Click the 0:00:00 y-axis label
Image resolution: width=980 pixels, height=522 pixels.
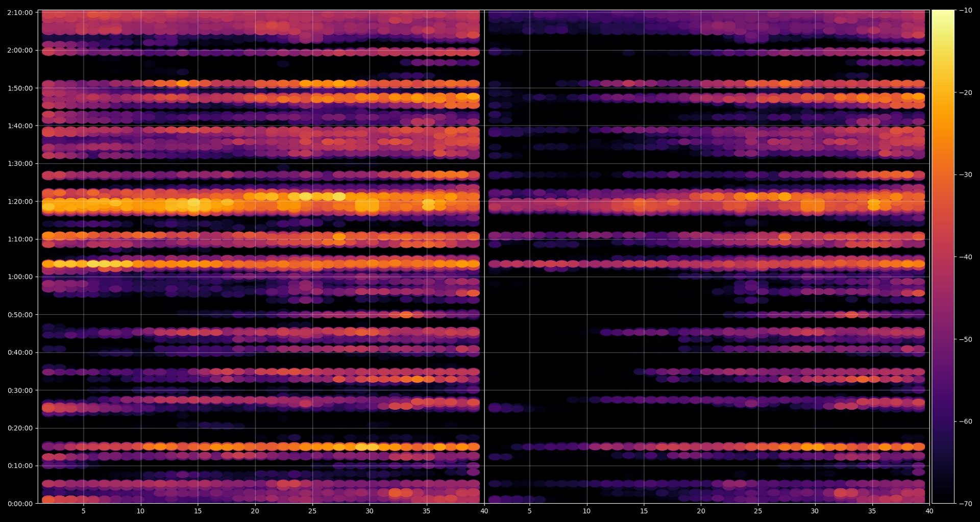[20, 504]
